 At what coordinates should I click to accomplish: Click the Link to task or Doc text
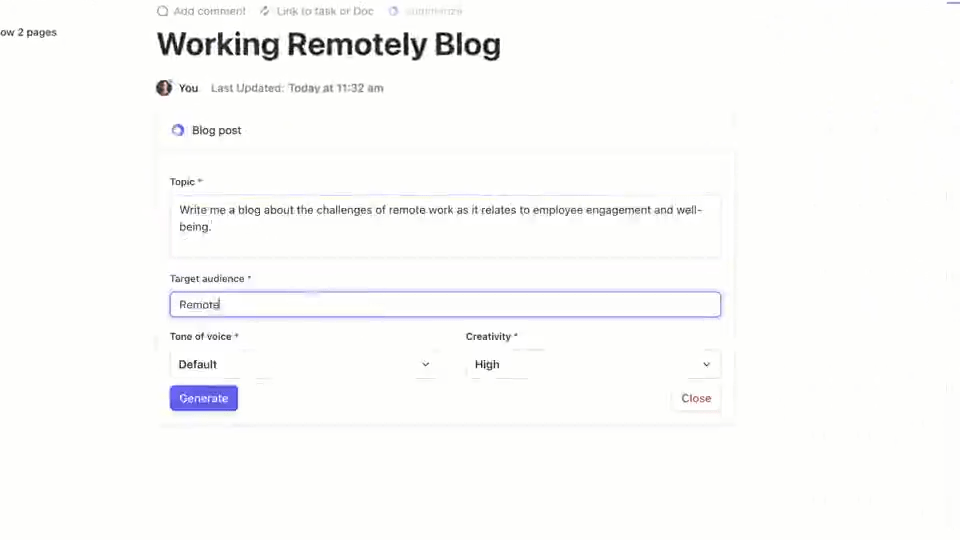click(325, 11)
